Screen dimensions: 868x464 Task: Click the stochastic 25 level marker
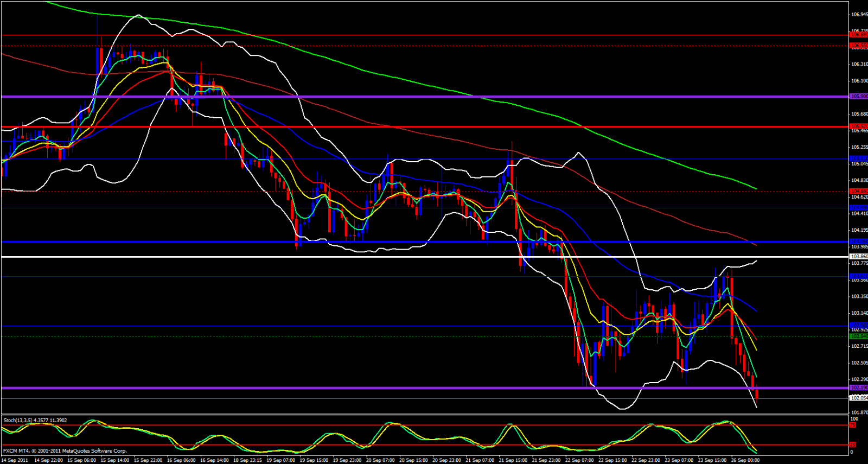pos(853,445)
